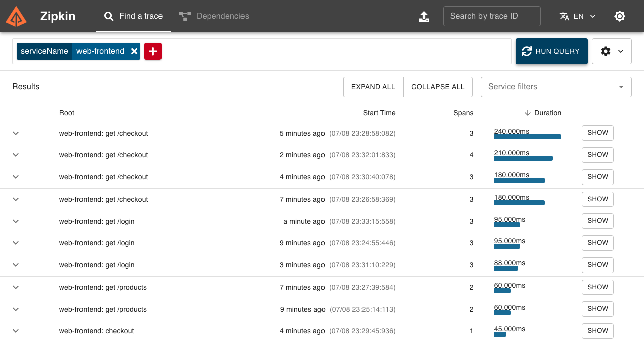Click the serviceName criterion key
The image size is (644, 362).
point(44,51)
